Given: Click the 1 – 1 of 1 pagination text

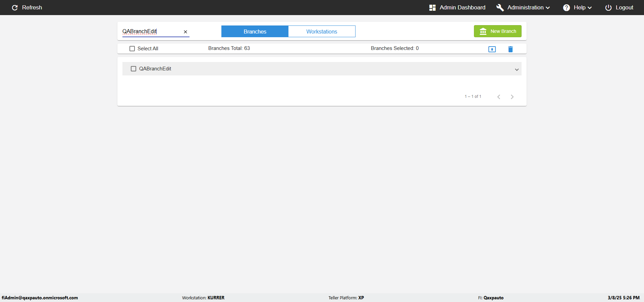Looking at the screenshot, I should click(x=473, y=97).
